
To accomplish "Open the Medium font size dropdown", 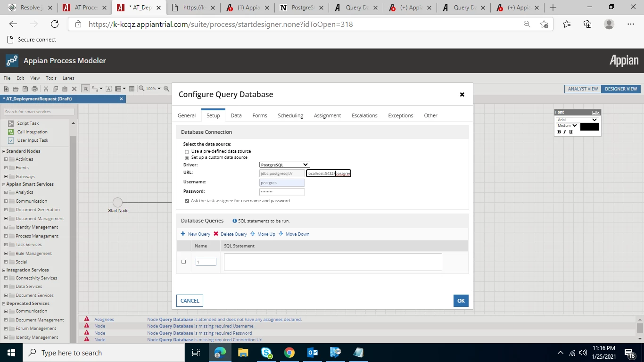I will (567, 125).
